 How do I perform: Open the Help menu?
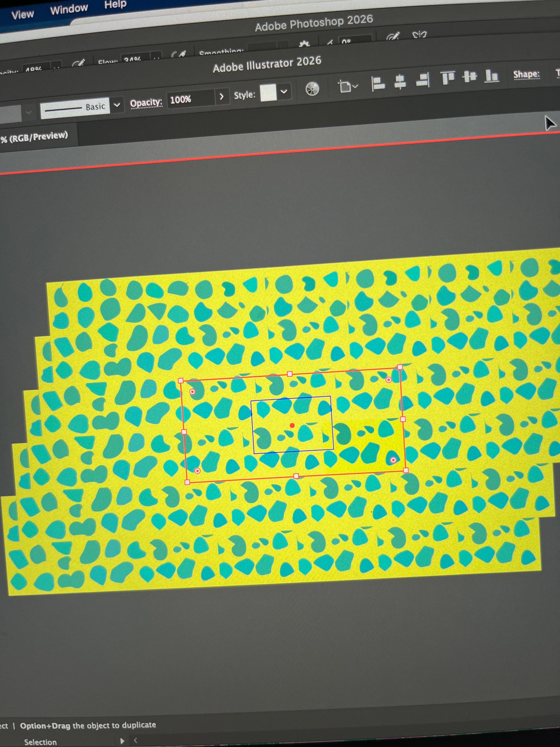point(115,4)
